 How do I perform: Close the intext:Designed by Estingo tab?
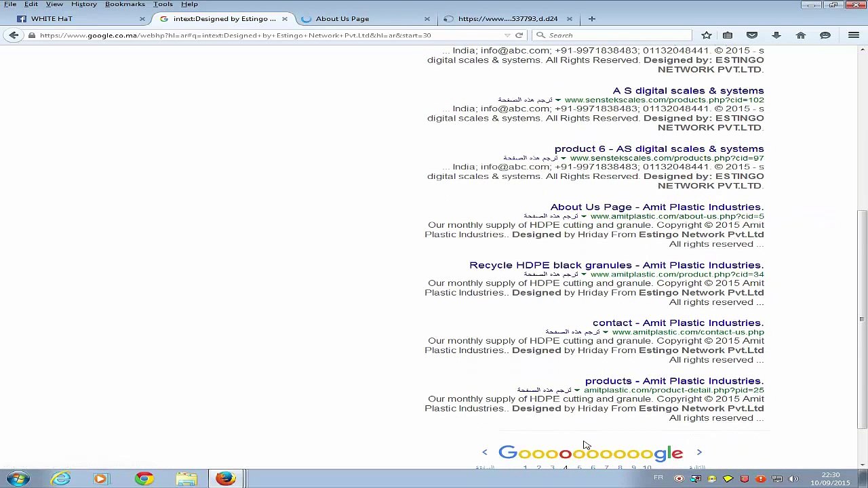point(285,19)
